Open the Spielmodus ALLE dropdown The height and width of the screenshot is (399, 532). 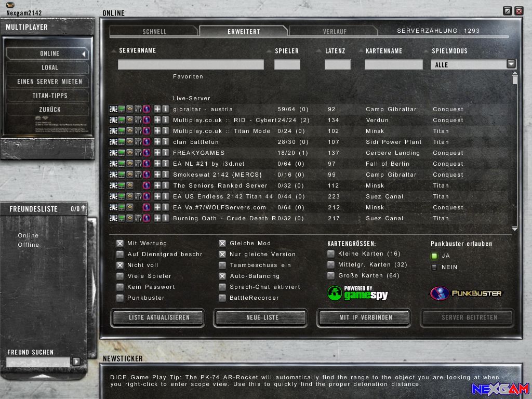[511, 64]
